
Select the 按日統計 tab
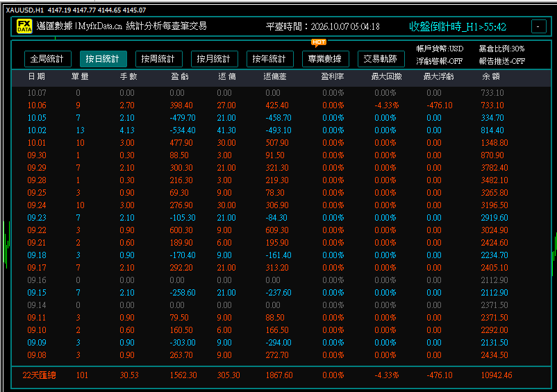[103, 59]
